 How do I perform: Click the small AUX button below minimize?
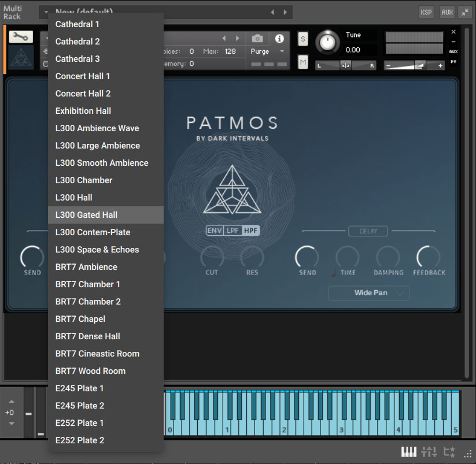pyautogui.click(x=453, y=51)
